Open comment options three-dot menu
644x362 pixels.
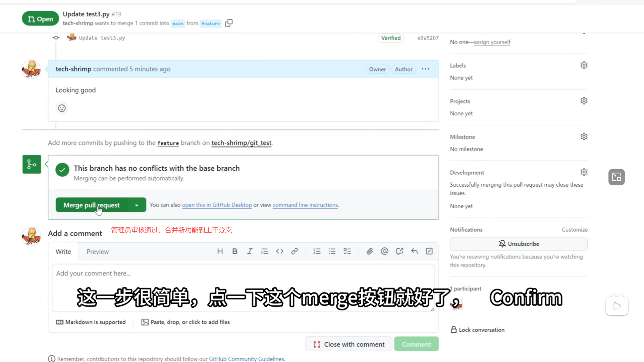[425, 69]
